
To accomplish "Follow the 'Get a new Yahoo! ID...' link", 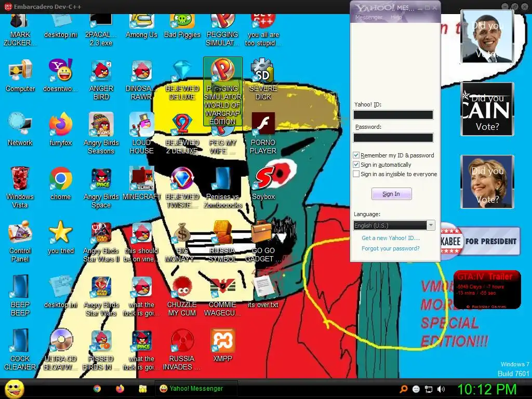I will [391, 238].
